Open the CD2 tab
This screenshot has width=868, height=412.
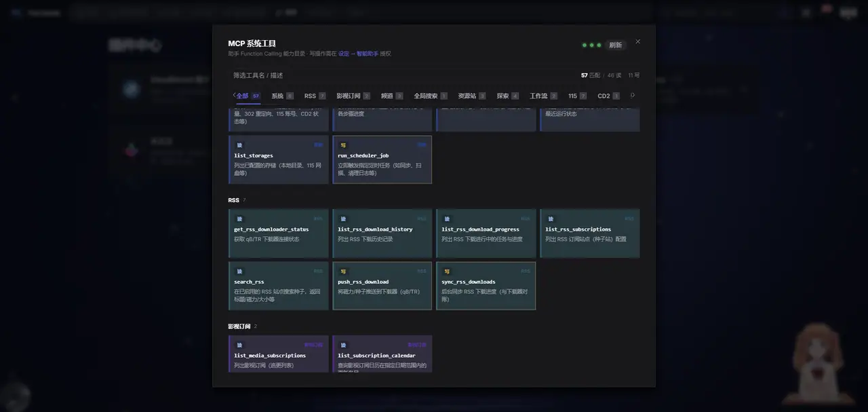(608, 96)
